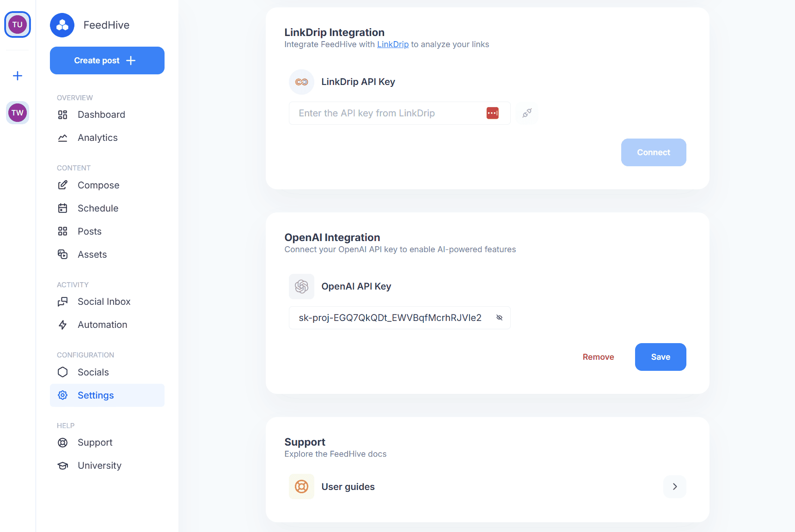Viewport: 795px width, 532px height.
Task: Click the FeedHive brand name text
Action: point(106,25)
